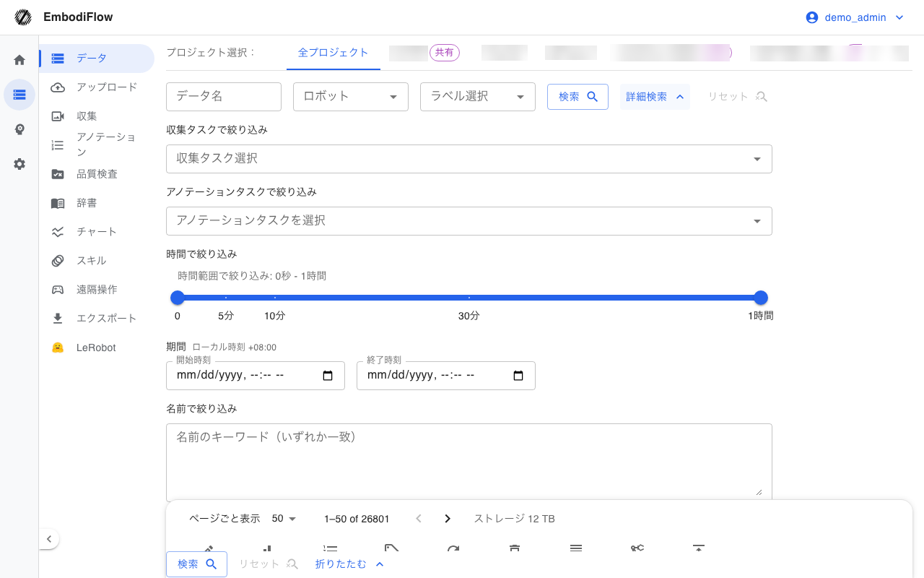This screenshot has width=924, height=578.
Task: Click the brain AI icon in the left rail
Action: tap(19, 129)
